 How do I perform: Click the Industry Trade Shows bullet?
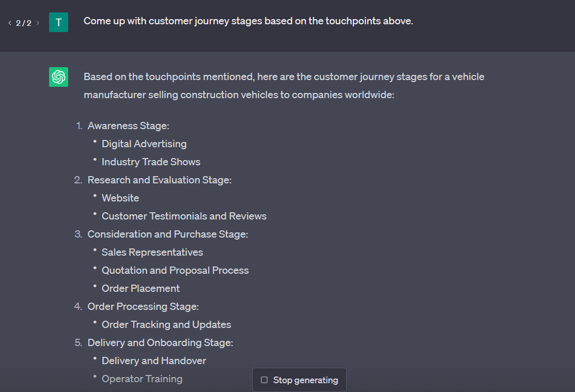click(x=151, y=162)
